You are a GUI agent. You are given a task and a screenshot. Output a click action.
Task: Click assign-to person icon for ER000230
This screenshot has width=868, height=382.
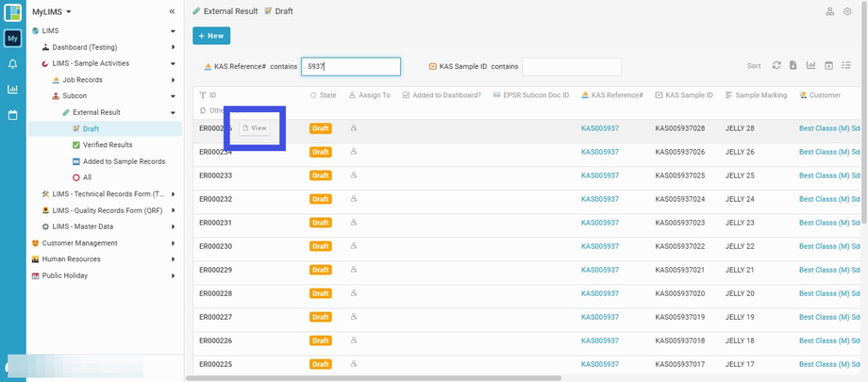pos(353,246)
